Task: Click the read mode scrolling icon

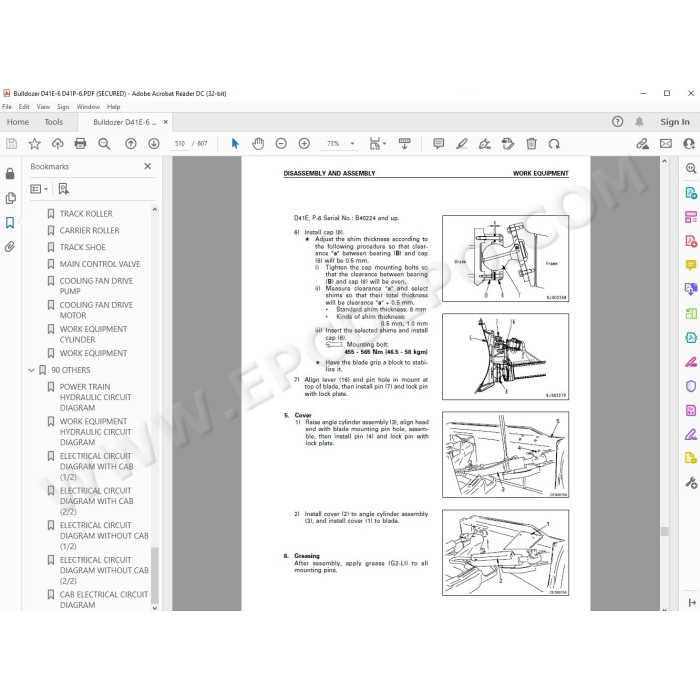Action: [404, 144]
